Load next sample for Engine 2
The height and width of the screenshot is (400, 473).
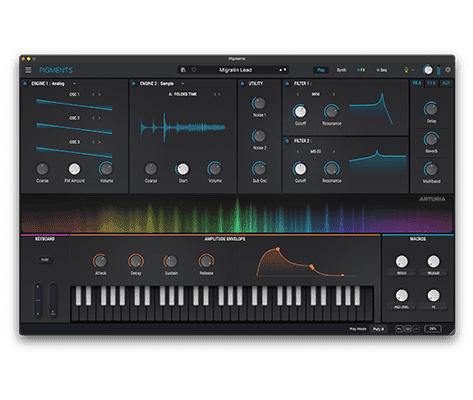pos(219,94)
